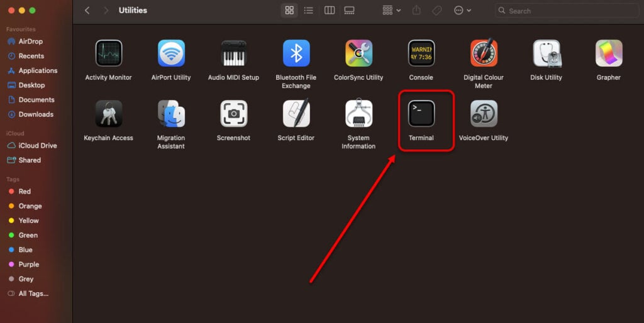Open VoiceOver Utility
The image size is (644, 323).
click(484, 114)
